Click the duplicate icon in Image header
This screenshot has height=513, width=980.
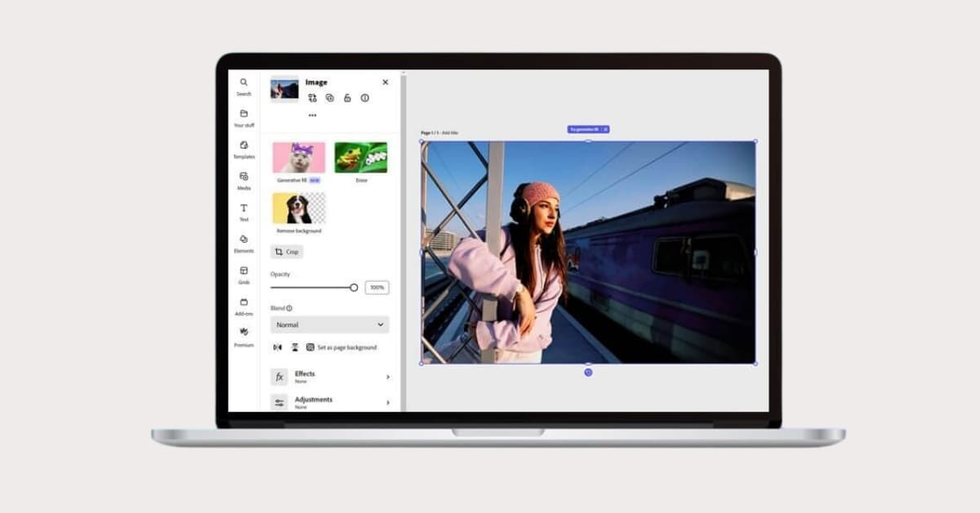point(330,98)
